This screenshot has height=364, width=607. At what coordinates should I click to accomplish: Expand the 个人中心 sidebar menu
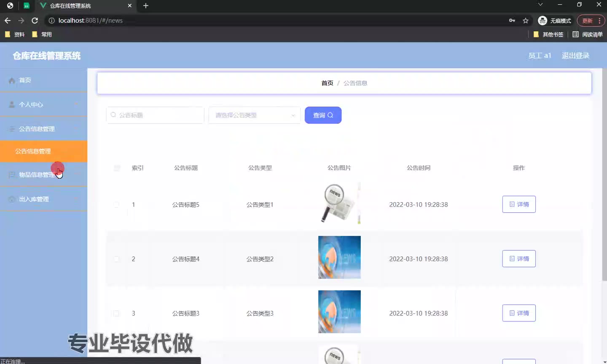coord(43,104)
